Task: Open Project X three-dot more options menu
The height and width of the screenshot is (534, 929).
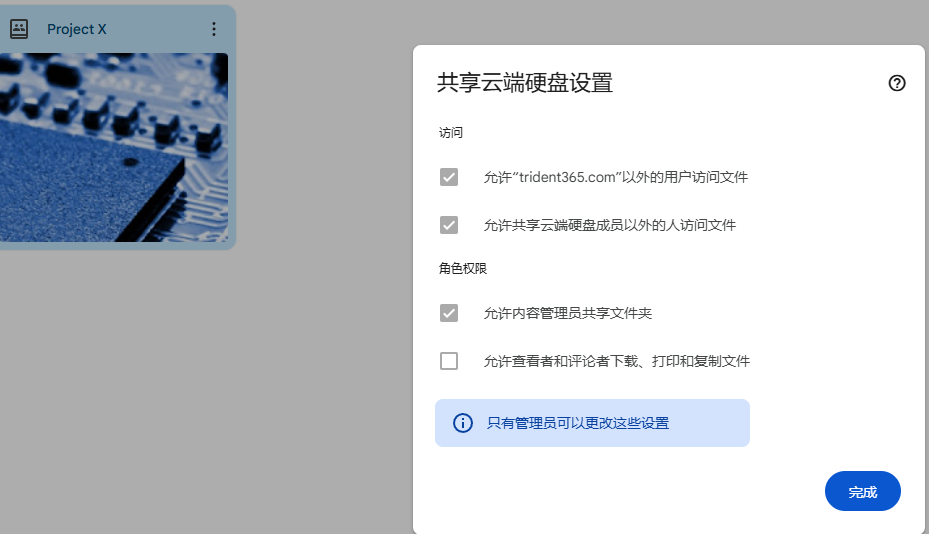Action: [x=214, y=29]
